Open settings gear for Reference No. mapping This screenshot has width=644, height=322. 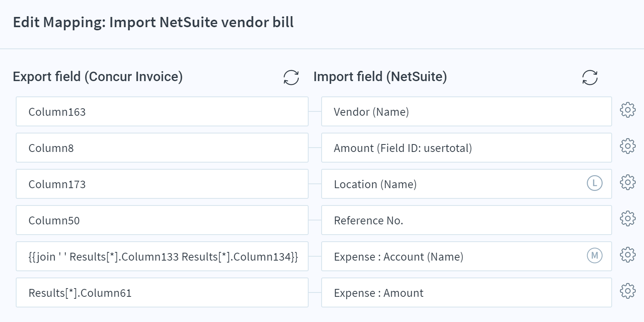tap(628, 218)
